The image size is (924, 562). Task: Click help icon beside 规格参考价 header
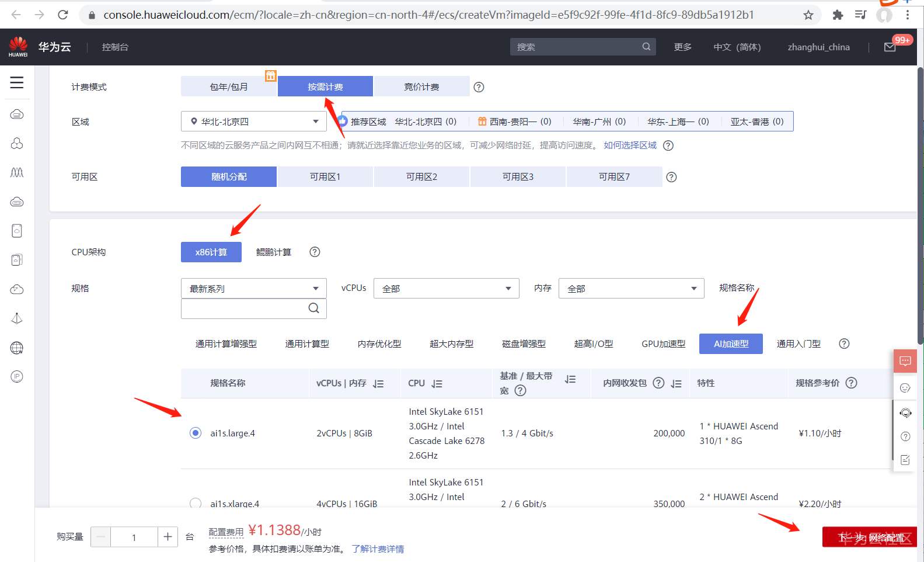(852, 383)
